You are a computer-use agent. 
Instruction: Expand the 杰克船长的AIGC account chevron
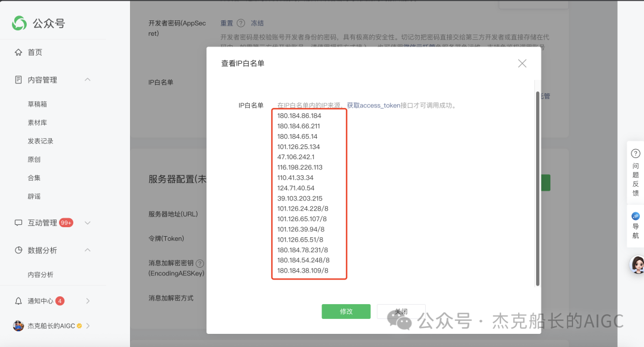[x=88, y=326]
